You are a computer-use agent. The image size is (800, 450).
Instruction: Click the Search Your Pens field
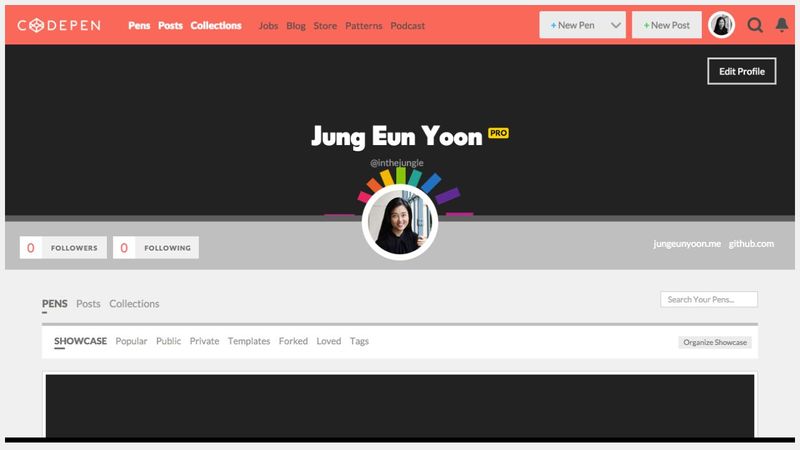[708, 300]
